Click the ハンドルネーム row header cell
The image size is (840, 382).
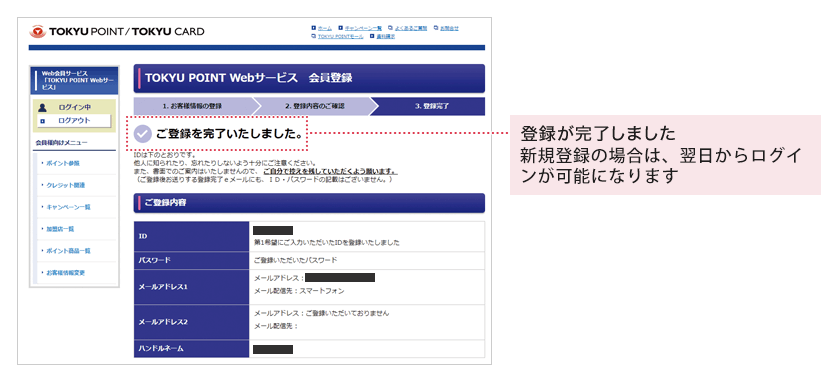192,349
